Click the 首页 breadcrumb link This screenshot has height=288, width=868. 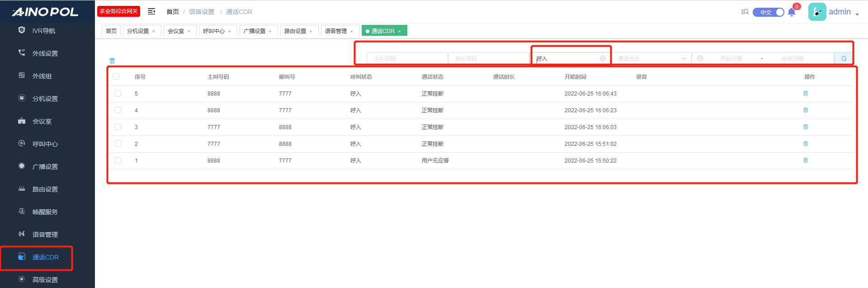click(x=173, y=12)
